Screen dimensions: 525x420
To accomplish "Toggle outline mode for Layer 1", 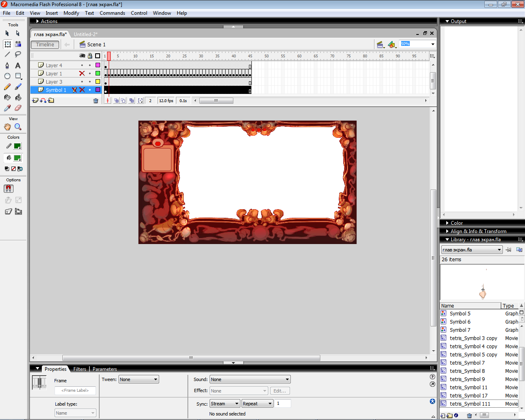I will 98,73.
